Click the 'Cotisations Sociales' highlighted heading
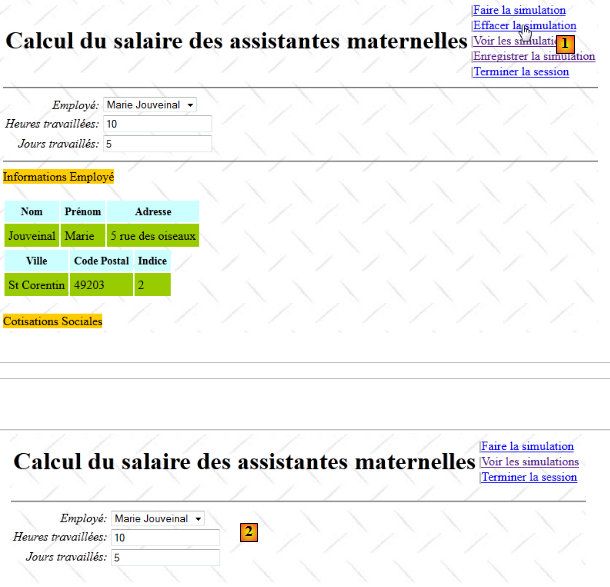The width and height of the screenshot is (610, 587). click(x=53, y=322)
